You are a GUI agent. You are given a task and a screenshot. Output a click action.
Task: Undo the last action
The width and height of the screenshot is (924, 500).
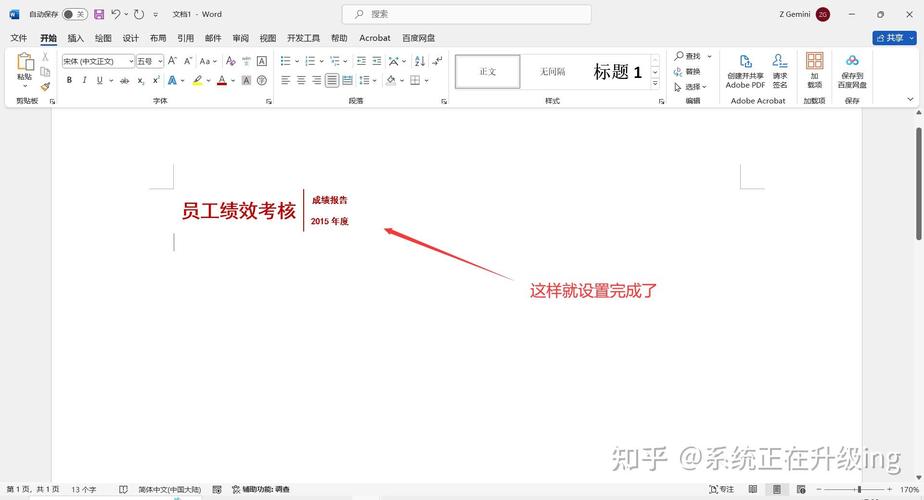point(116,14)
